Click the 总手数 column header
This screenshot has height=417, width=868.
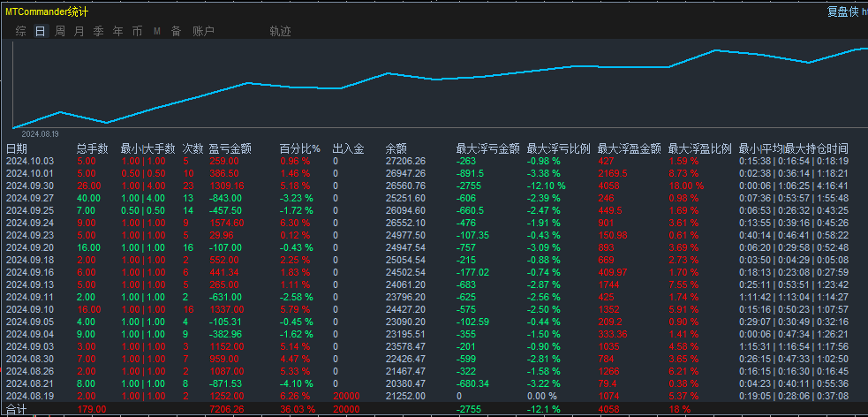tap(93, 148)
